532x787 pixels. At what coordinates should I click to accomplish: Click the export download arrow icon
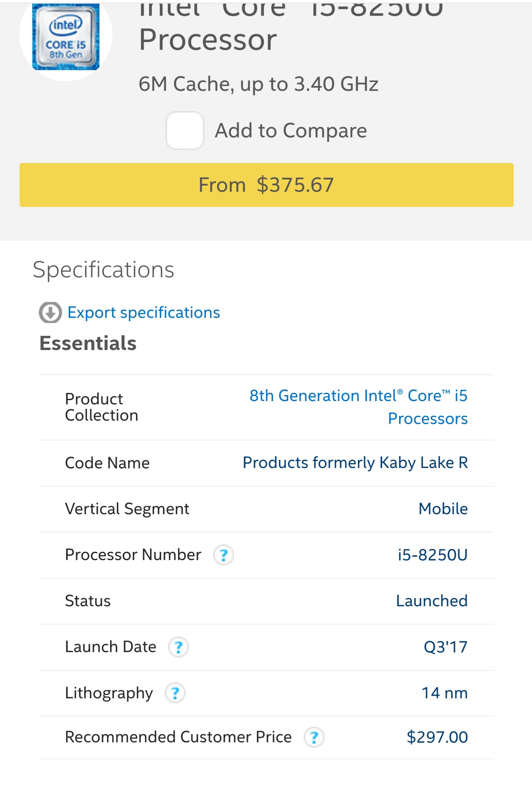(50, 313)
